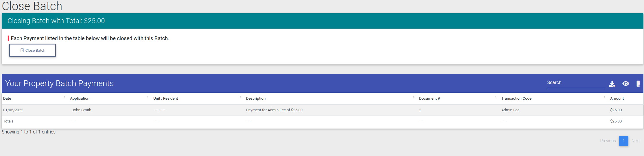The height and width of the screenshot is (156, 644).
Task: Open John Smith application link
Action: tap(81, 110)
